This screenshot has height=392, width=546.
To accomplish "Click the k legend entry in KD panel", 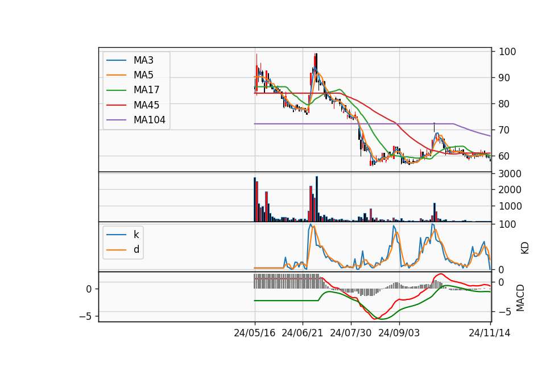I will [123, 235].
